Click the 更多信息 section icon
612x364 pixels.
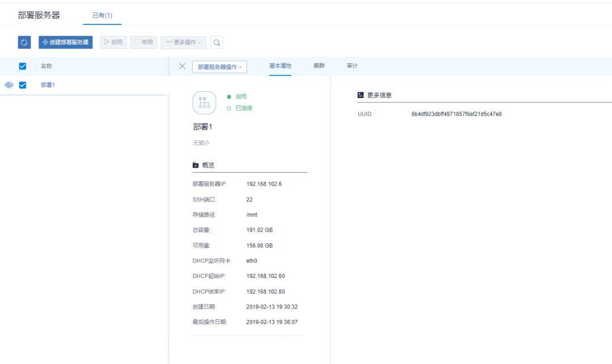pyautogui.click(x=360, y=95)
